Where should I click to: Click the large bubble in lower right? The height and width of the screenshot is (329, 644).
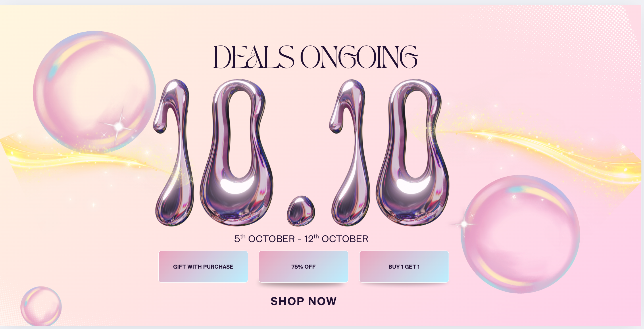click(520, 234)
